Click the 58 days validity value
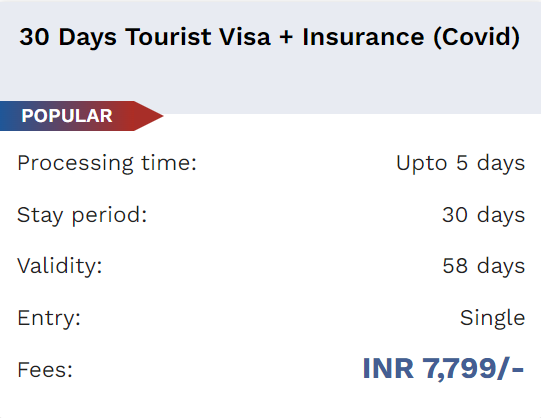Viewport: 541px width, 418px height. pos(484,266)
